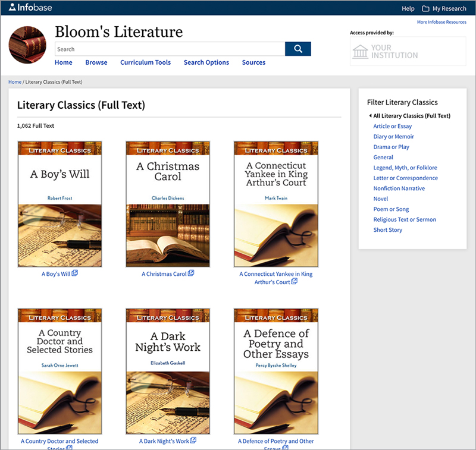Open A Boy's Will title link
476x450 pixels.
[56, 274]
